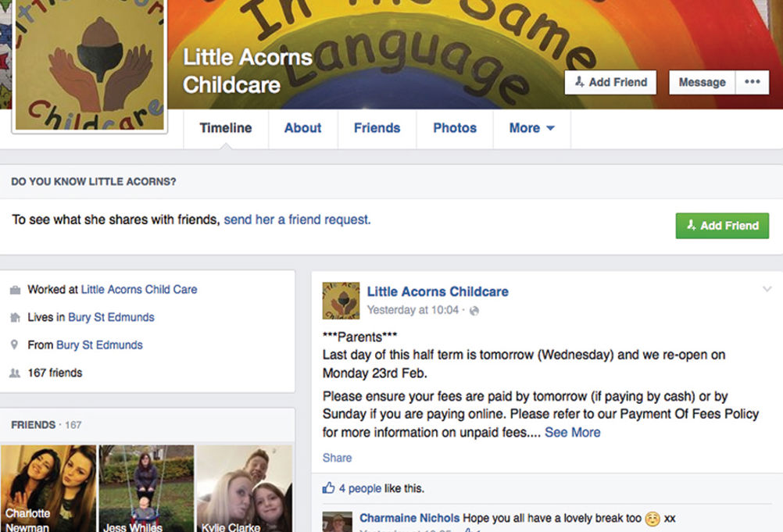The width and height of the screenshot is (783, 532).
Task: Click the thumbs-up like icon
Action: (328, 487)
